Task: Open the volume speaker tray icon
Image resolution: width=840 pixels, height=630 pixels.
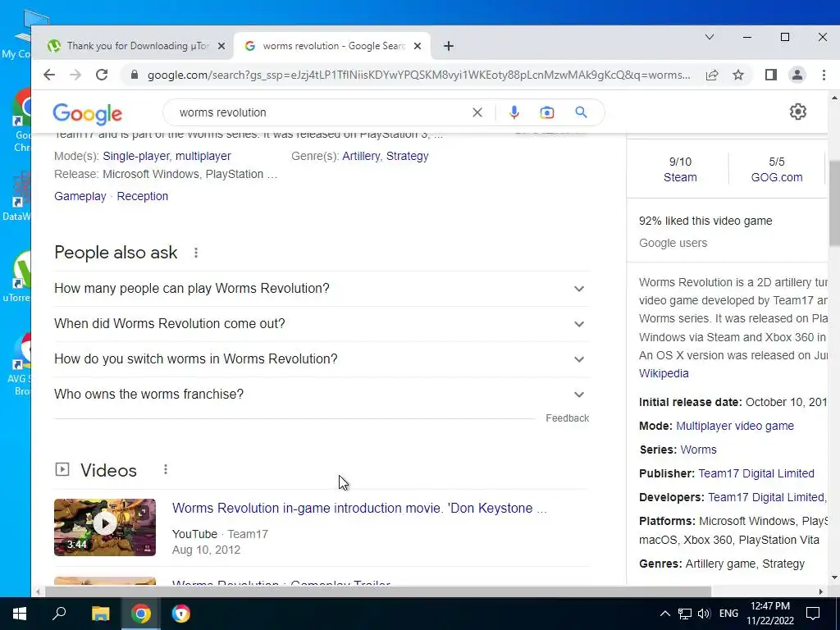Action: (x=704, y=614)
